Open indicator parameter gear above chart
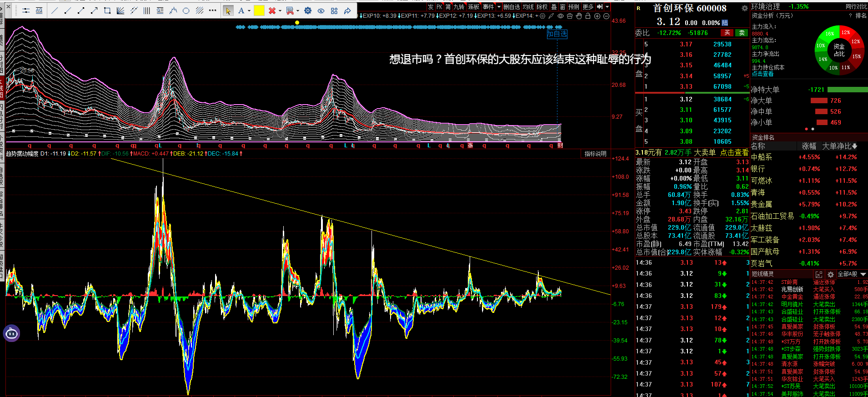This screenshot has width=868, height=397. (542, 16)
